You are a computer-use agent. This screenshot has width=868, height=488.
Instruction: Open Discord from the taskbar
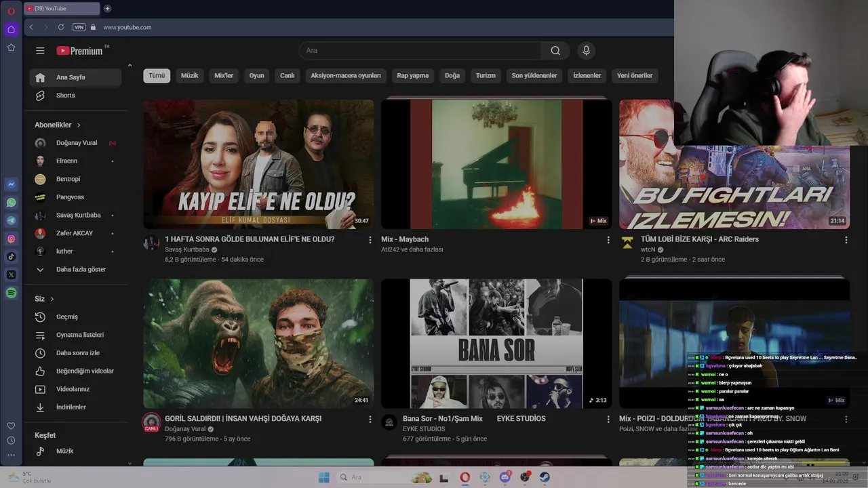(505, 477)
